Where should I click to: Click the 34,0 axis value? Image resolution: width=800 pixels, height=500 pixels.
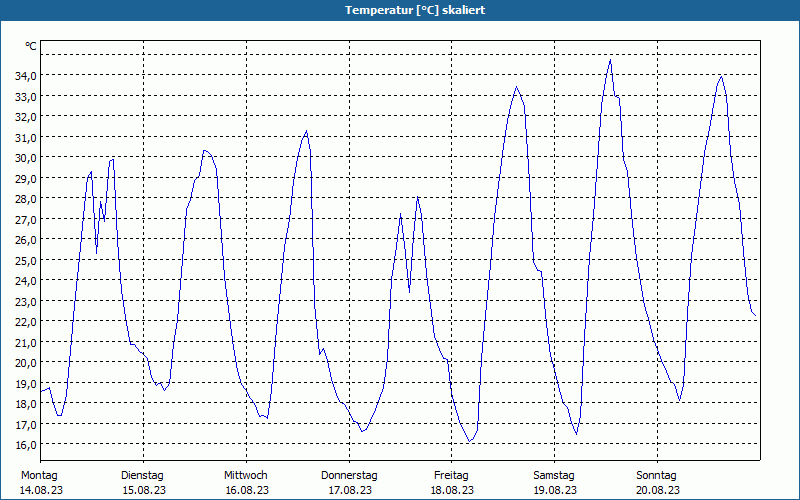click(x=26, y=76)
